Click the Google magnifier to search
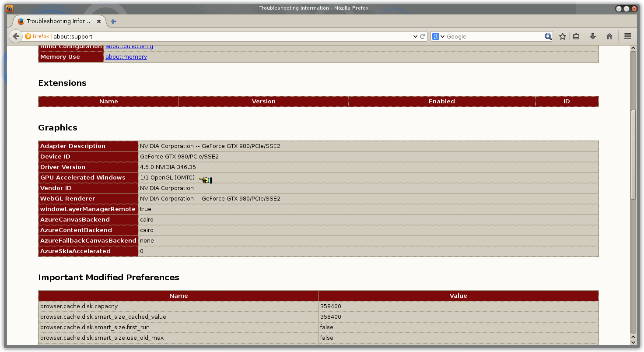The image size is (644, 352). tap(548, 36)
